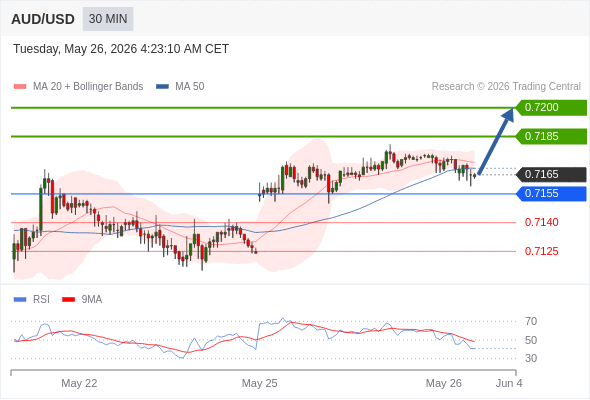This screenshot has height=400, width=590.
Task: Click the pink MA 20 Bollinger legend swatch
Action: (20, 87)
